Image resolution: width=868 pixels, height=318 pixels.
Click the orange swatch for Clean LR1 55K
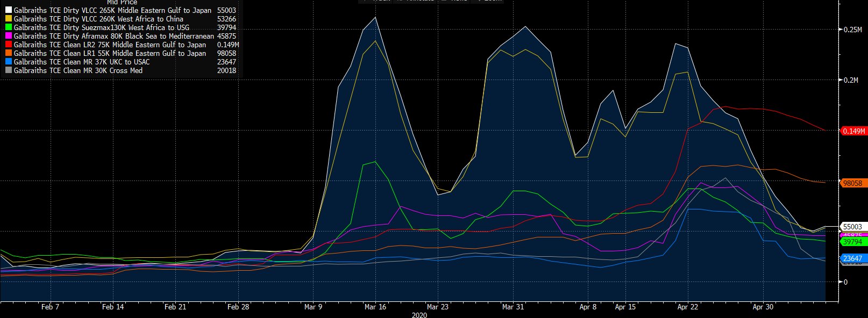click(x=9, y=53)
